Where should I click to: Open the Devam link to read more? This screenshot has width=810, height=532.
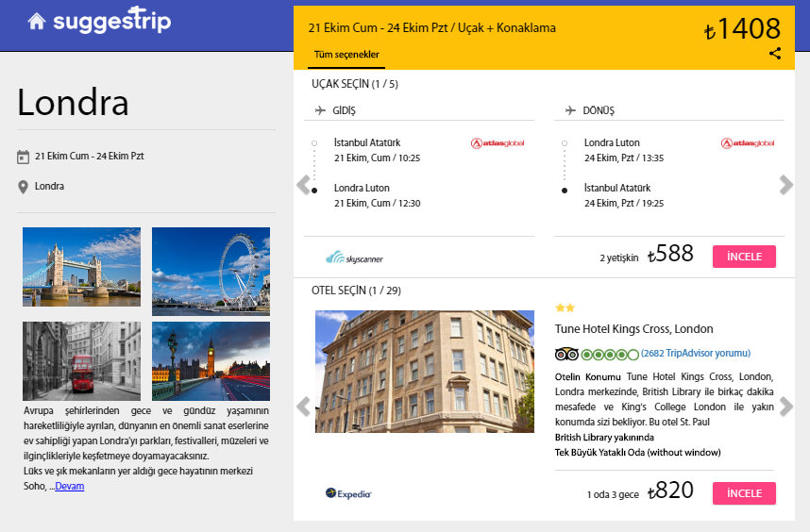click(69, 487)
